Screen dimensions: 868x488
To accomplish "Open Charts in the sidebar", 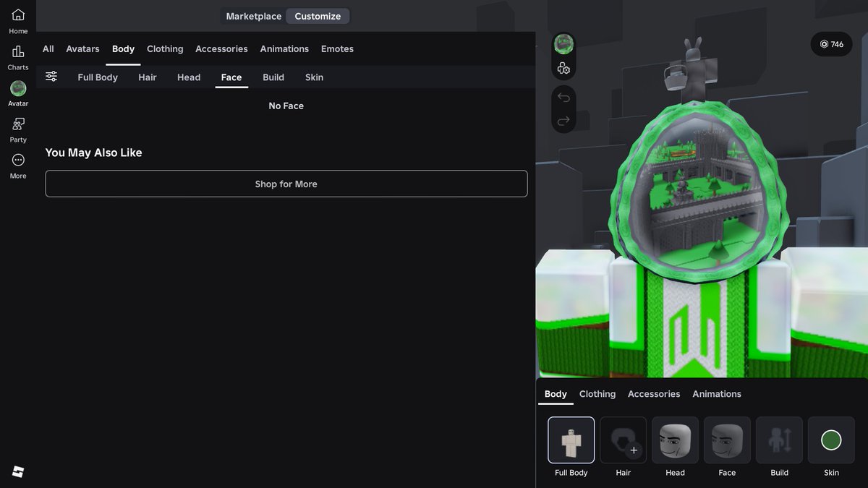I will point(18,57).
